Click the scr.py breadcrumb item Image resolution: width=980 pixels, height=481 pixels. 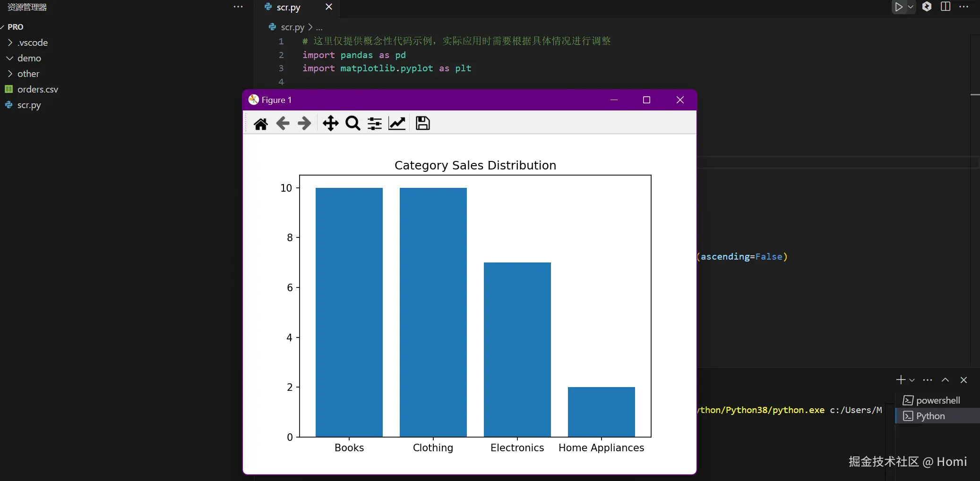point(292,27)
